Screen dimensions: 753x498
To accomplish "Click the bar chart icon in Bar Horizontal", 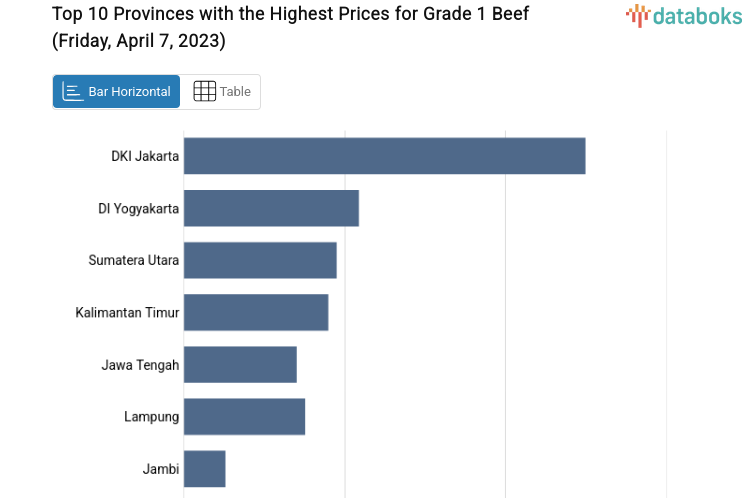I will [72, 91].
